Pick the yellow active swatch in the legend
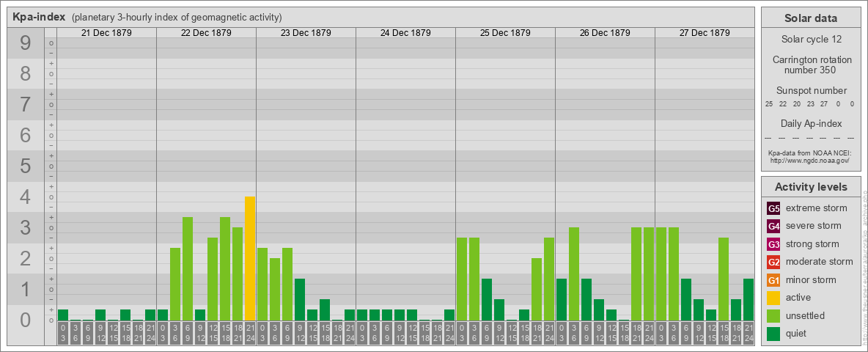 coord(773,298)
